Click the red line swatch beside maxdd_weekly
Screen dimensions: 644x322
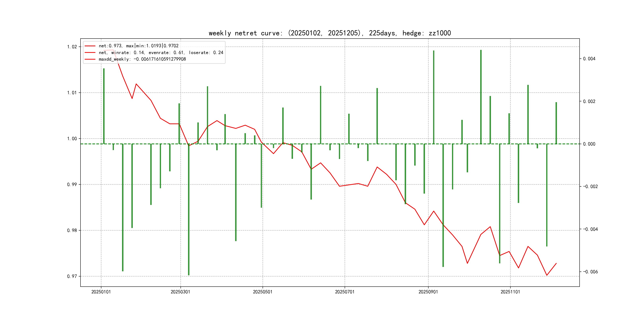(90, 59)
